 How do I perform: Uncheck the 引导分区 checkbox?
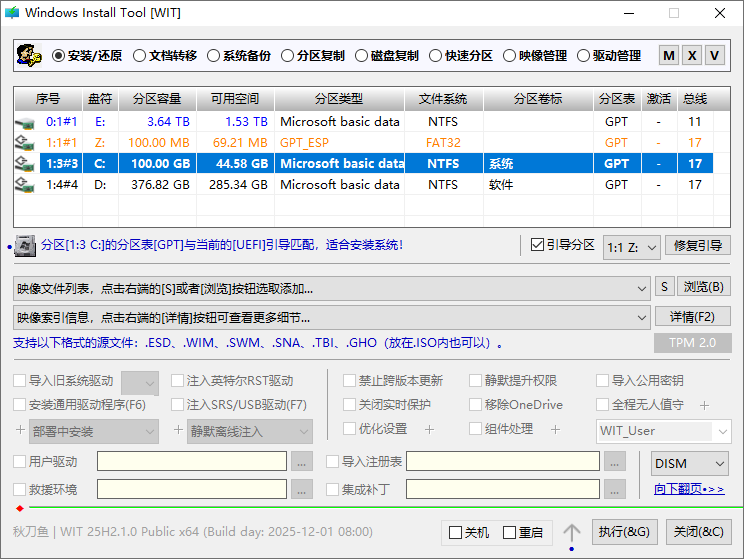point(537,245)
